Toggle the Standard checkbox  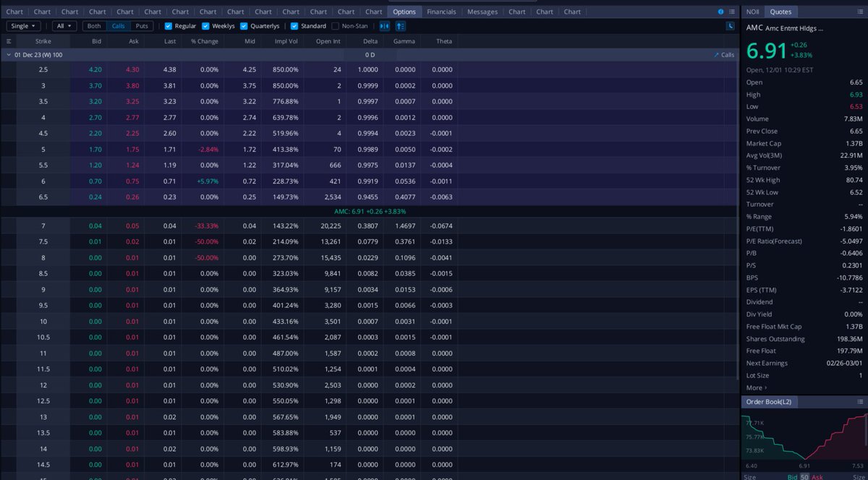(x=294, y=26)
